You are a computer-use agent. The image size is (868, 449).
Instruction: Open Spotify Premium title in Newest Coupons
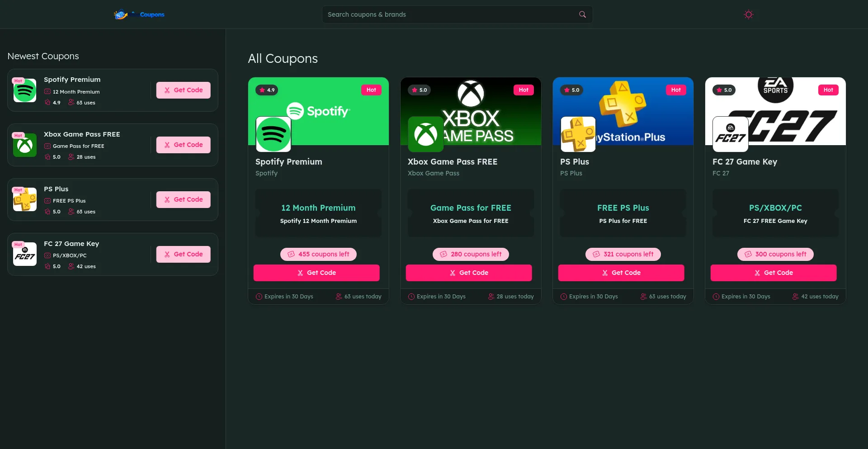point(72,80)
